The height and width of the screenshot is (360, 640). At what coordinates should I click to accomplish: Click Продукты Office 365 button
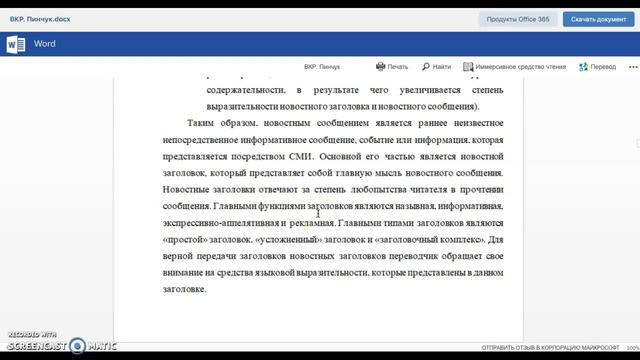(x=518, y=19)
